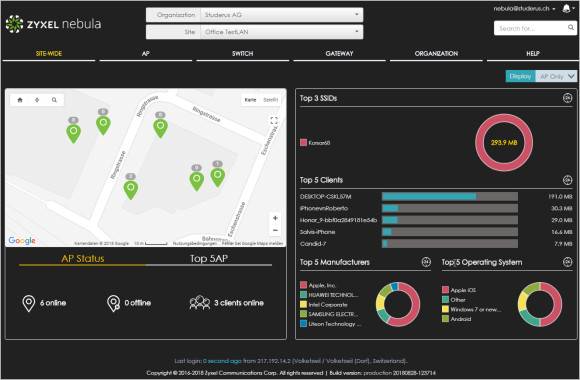Click the Konsar68 red color swatch

pos(303,142)
